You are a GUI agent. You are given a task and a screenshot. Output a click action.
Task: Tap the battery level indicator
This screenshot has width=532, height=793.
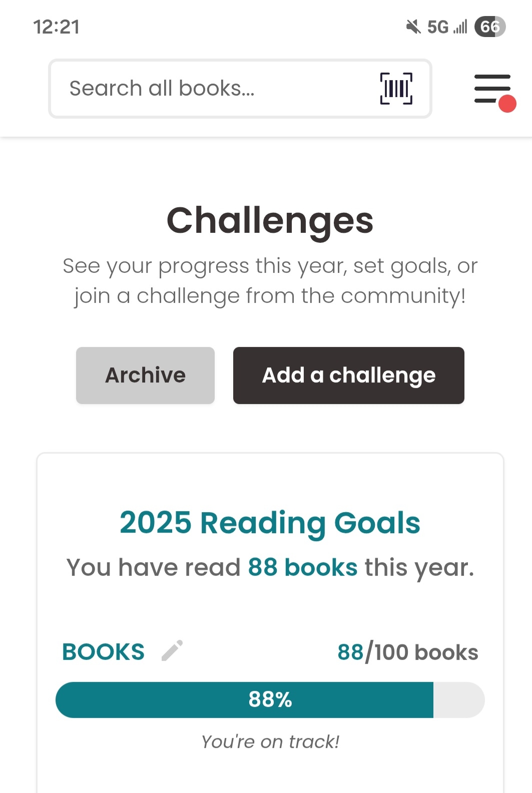tap(489, 27)
